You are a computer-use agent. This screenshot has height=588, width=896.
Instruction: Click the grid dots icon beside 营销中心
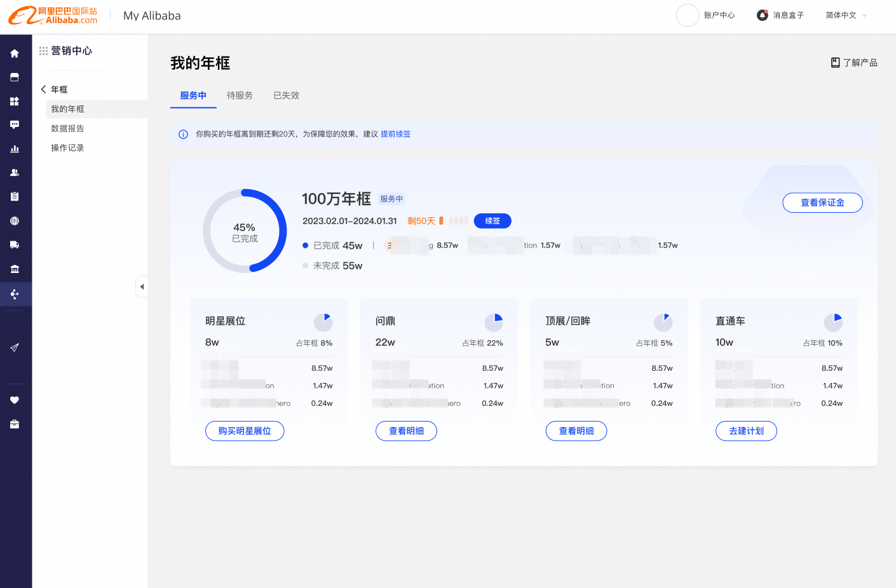tap(43, 51)
